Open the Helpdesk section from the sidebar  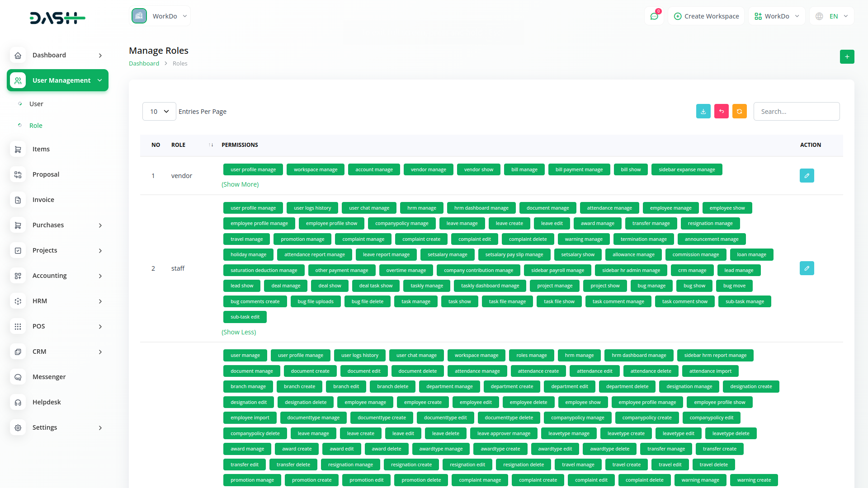pos(46,402)
